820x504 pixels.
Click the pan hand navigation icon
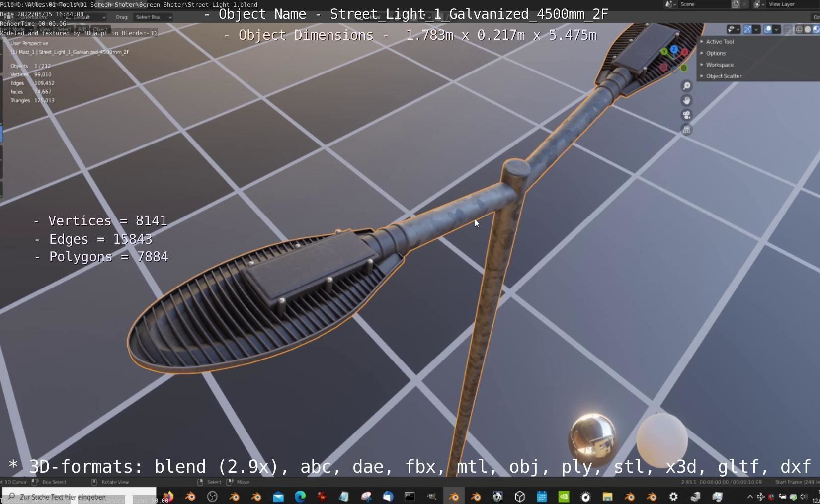click(x=686, y=100)
